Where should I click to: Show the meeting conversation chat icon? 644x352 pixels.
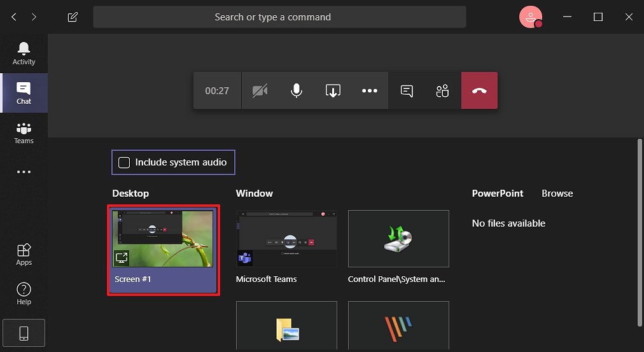[x=407, y=91]
